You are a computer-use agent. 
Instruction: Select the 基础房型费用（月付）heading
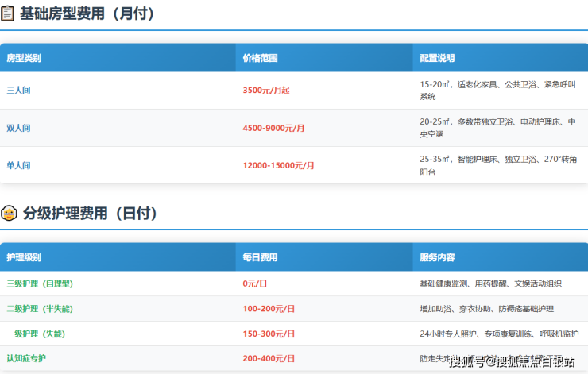tap(87, 13)
